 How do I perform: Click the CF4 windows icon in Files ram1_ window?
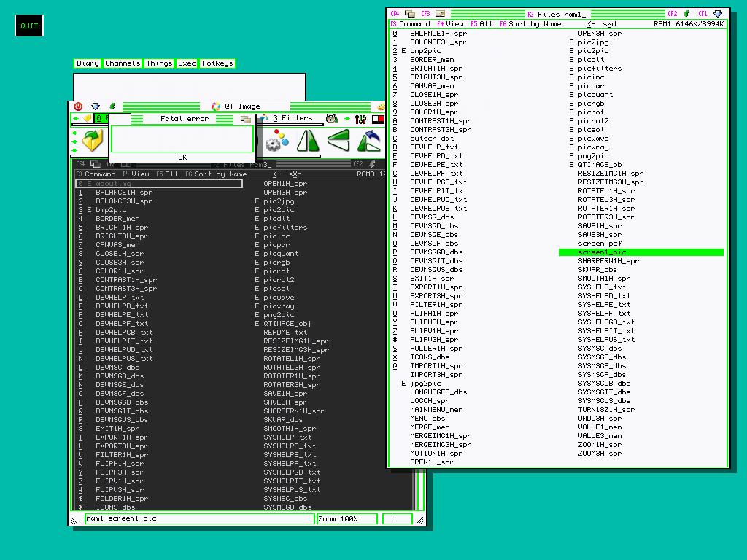[x=410, y=14]
